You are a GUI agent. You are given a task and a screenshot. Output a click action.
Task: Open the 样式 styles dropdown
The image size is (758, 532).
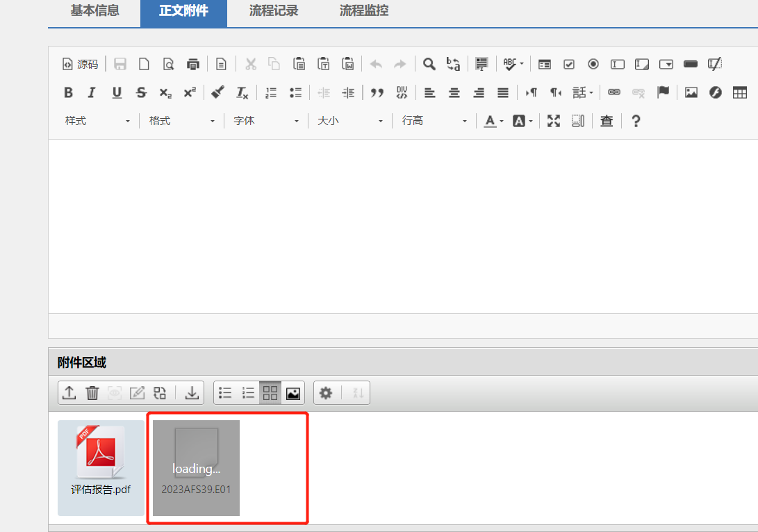click(x=97, y=121)
